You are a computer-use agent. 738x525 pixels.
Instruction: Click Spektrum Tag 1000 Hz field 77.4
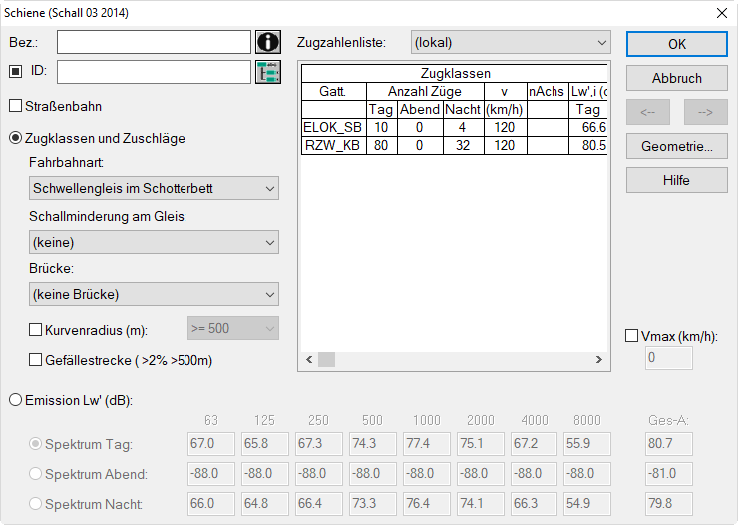[x=426, y=444]
